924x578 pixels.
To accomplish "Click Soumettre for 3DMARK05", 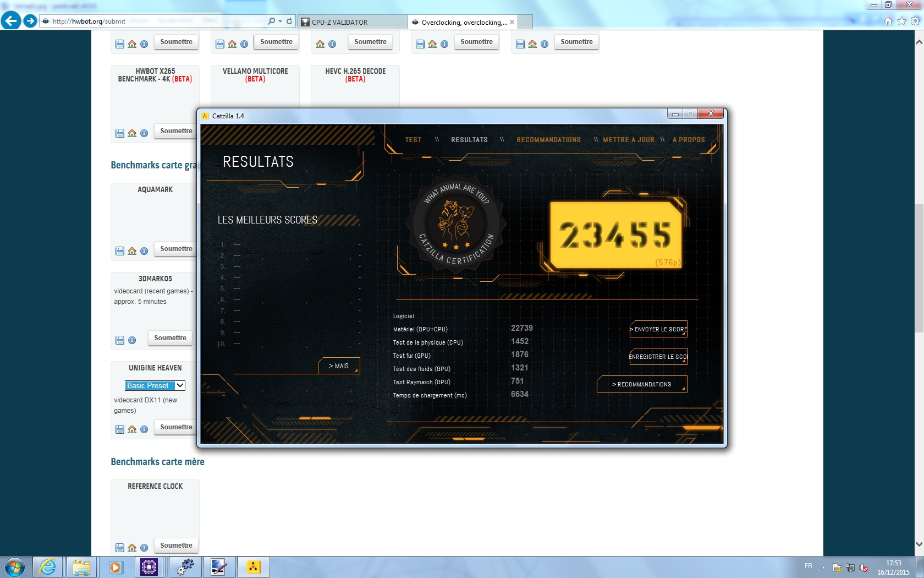I will [170, 338].
